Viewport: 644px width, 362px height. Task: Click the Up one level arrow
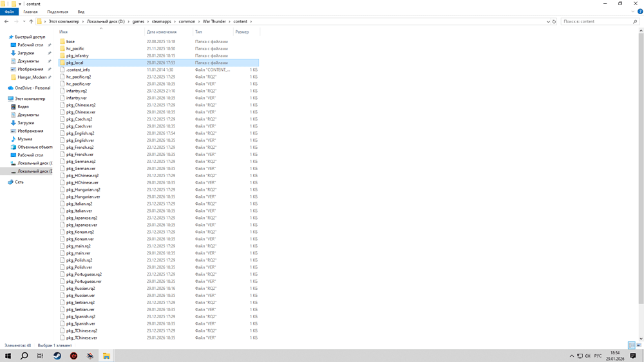[x=31, y=21]
